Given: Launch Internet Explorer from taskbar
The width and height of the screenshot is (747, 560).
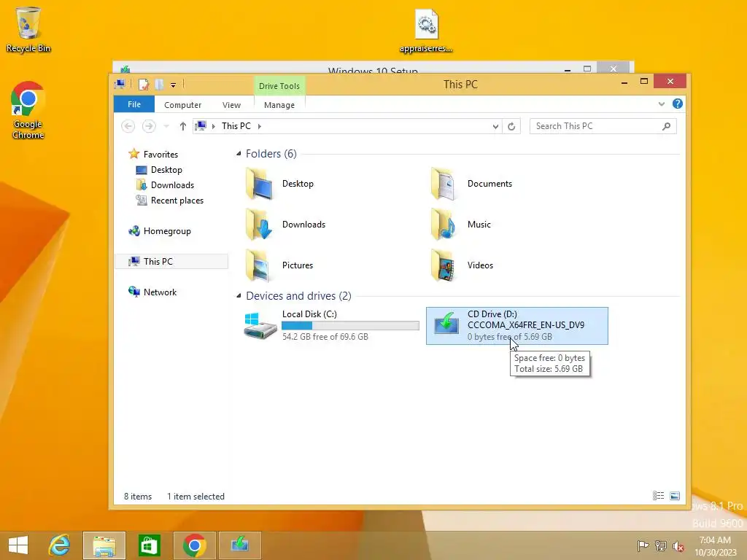Looking at the screenshot, I should click(x=60, y=545).
